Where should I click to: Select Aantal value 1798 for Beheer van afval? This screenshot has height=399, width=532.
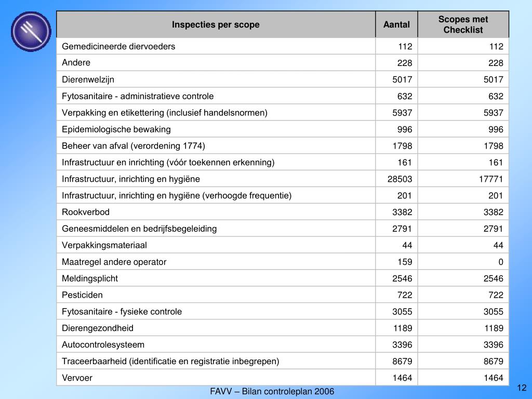click(x=402, y=146)
